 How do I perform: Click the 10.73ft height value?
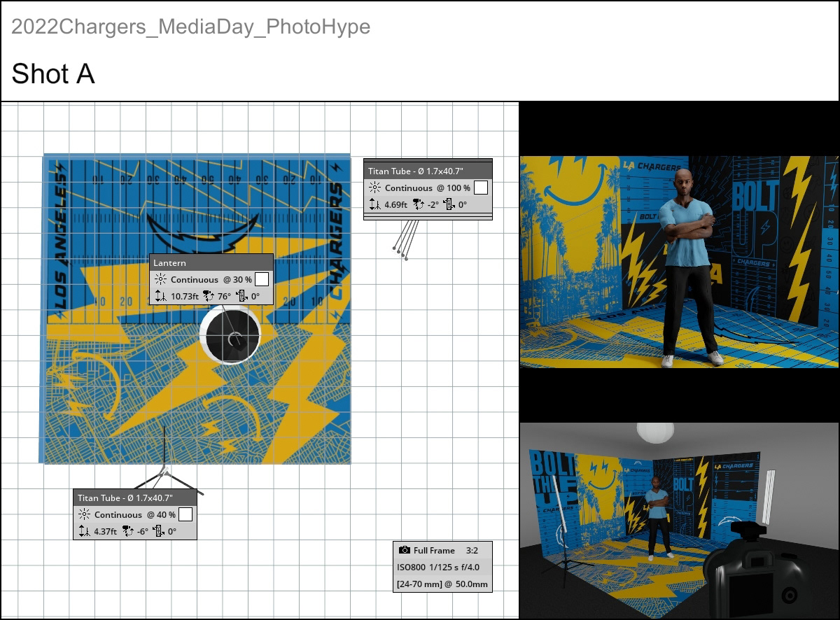(185, 297)
